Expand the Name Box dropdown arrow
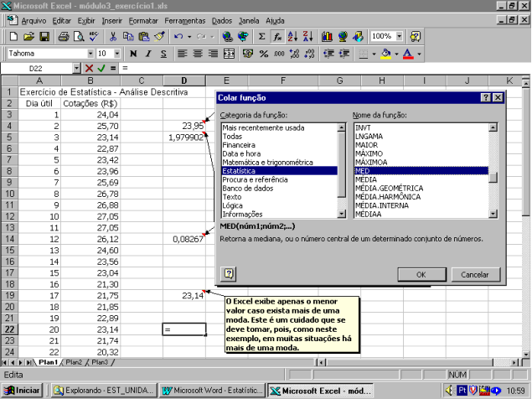532x399 pixels. (x=76, y=68)
